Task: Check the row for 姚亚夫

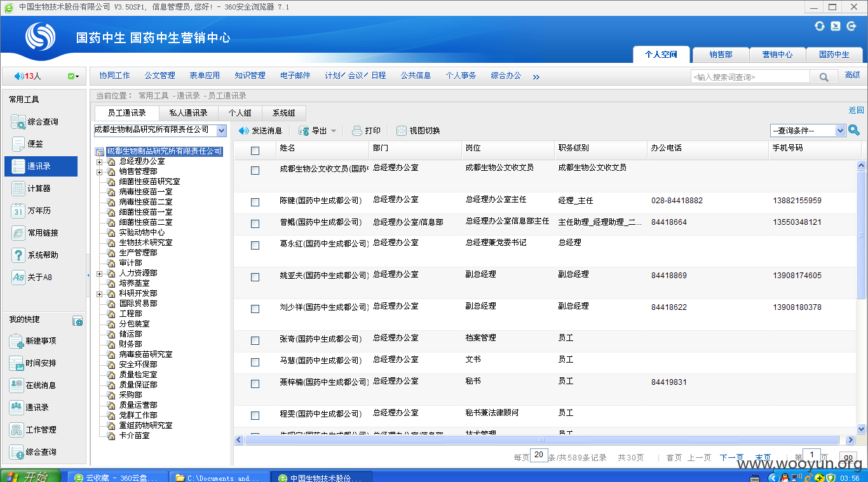Action: pos(255,277)
